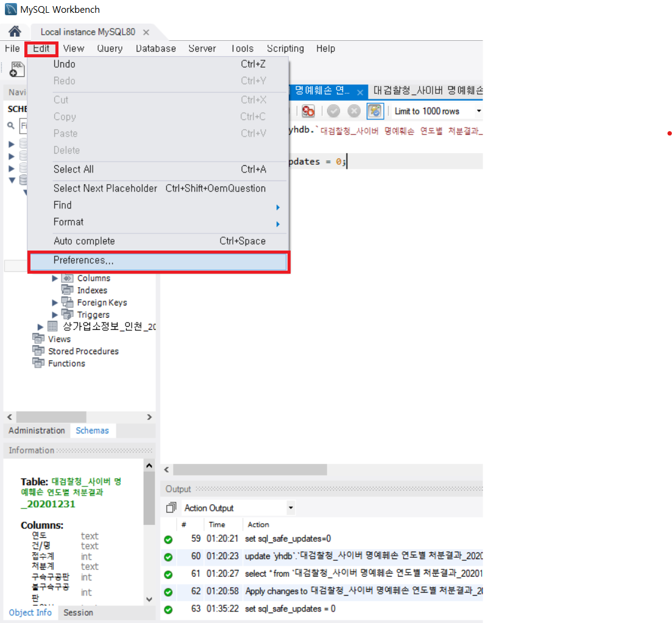Viewport: 672px width, 623px height.
Task: Open the Database menu
Action: click(x=155, y=48)
